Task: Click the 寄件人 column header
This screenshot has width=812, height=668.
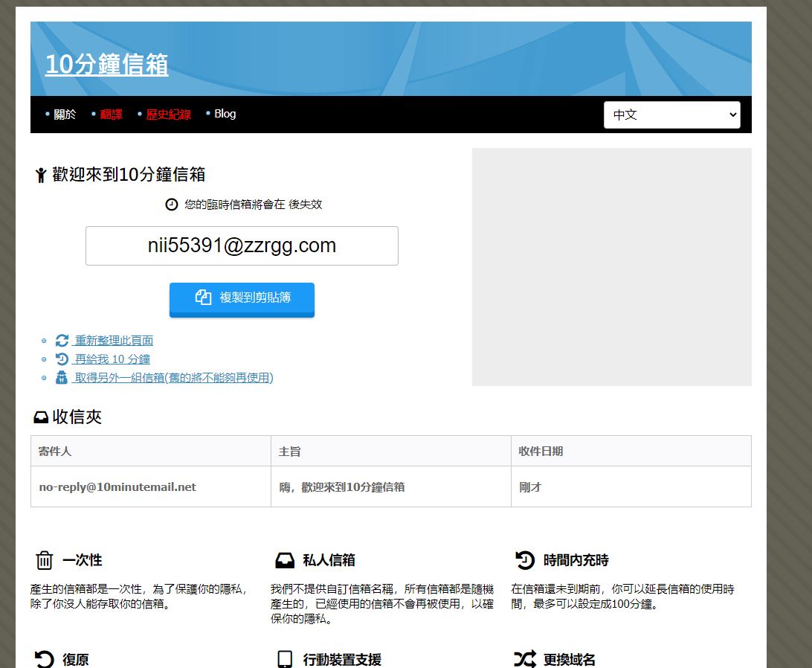Action: click(x=151, y=451)
